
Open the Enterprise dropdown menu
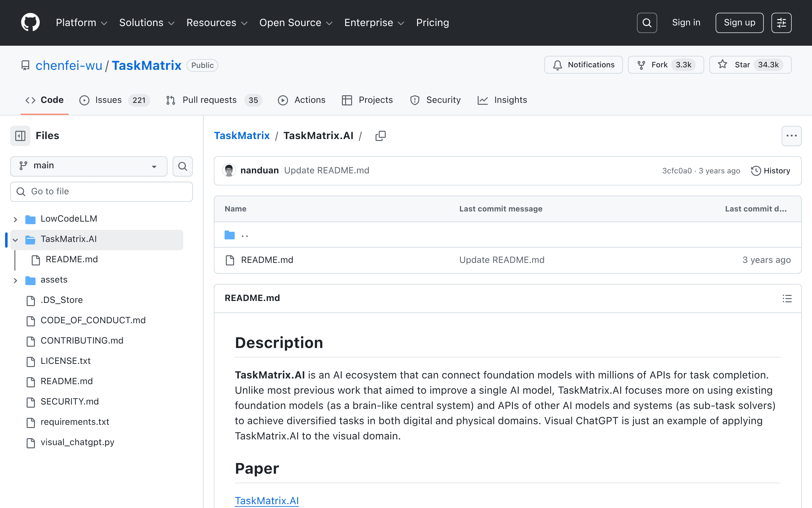point(374,23)
